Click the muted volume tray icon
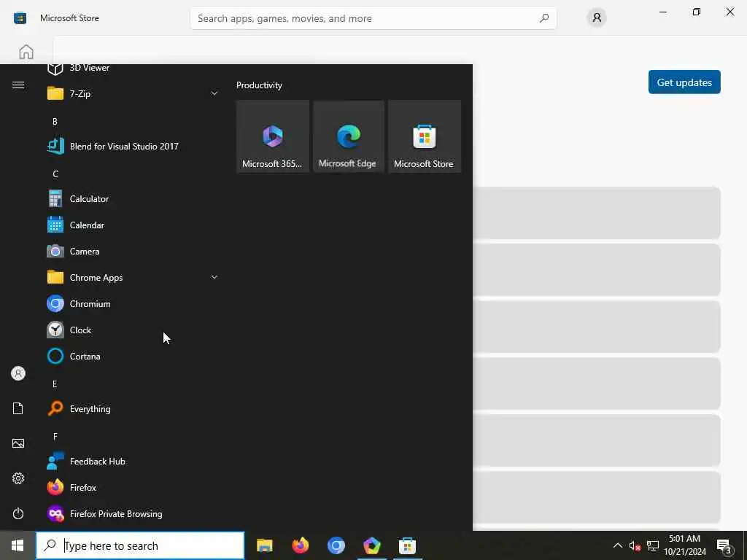 [x=635, y=545]
